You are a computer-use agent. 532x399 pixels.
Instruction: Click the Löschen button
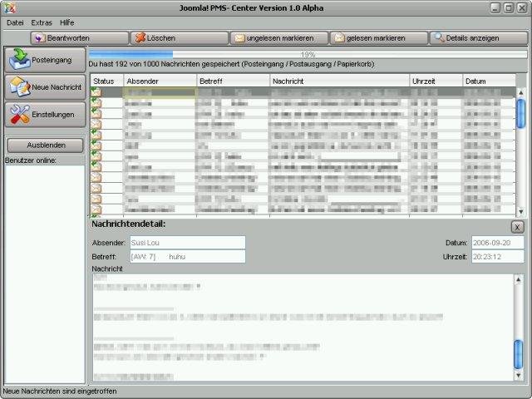click(x=180, y=38)
